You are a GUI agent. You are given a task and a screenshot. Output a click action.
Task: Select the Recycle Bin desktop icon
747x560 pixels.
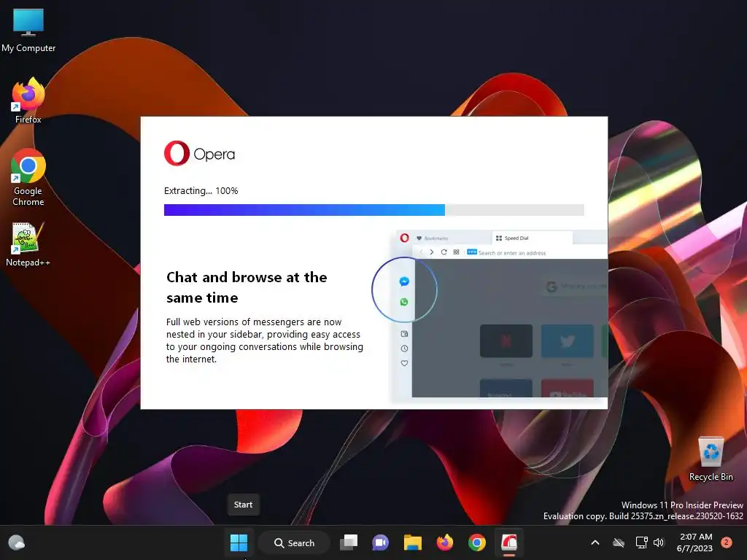(x=711, y=459)
